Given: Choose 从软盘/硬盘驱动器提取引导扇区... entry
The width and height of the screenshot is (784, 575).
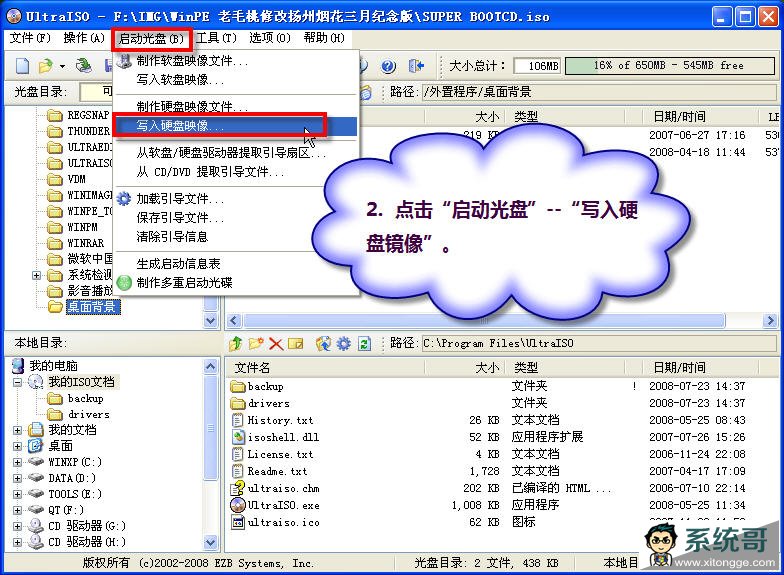Looking at the screenshot, I should coord(236,153).
